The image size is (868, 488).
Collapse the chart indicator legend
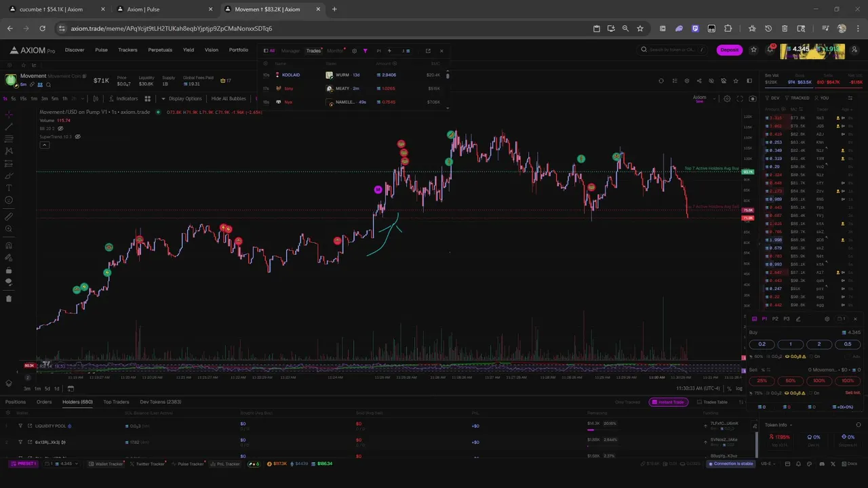tap(44, 145)
